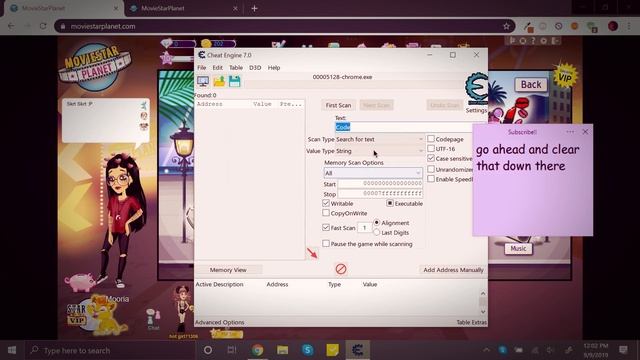Open the Memory Scan Options All dropdown
The image size is (640, 360).
tap(373, 173)
